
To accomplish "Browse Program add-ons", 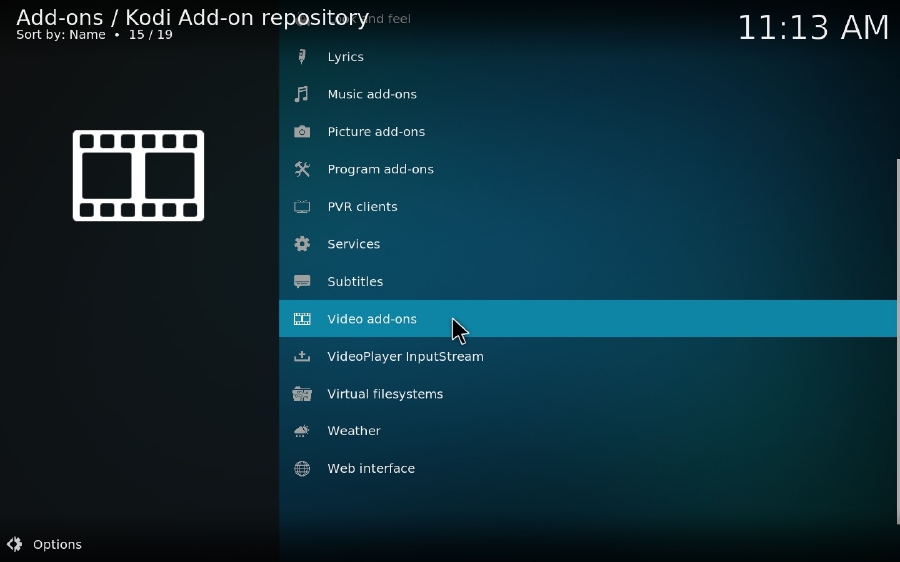I will pyautogui.click(x=588, y=169).
